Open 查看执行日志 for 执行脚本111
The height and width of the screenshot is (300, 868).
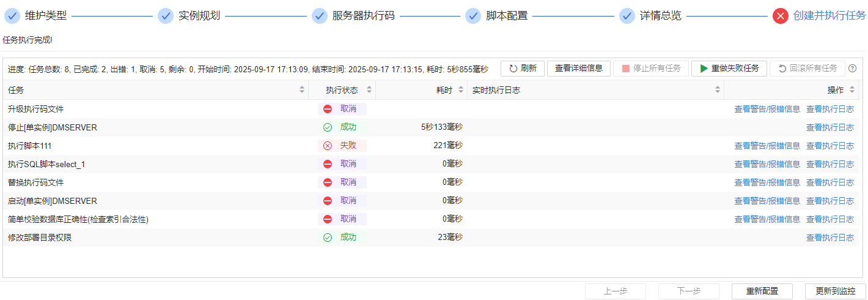click(x=830, y=146)
